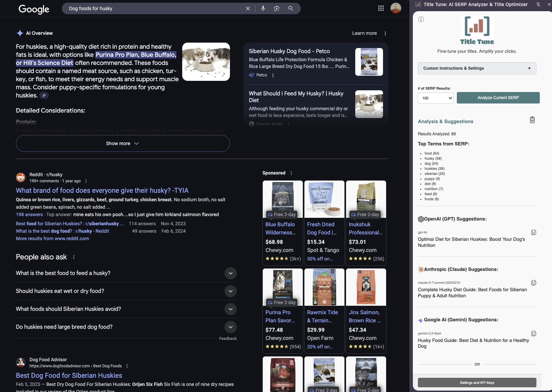The height and width of the screenshot is (392, 552).
Task: Click '20% off on...' Open Farm offer
Action: click(x=320, y=347)
